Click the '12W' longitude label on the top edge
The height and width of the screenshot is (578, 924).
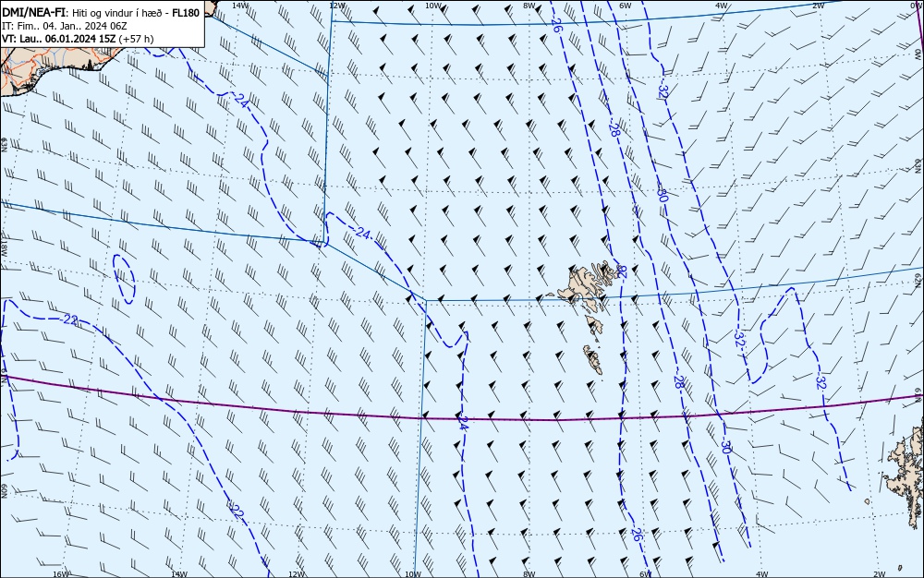[336, 6]
